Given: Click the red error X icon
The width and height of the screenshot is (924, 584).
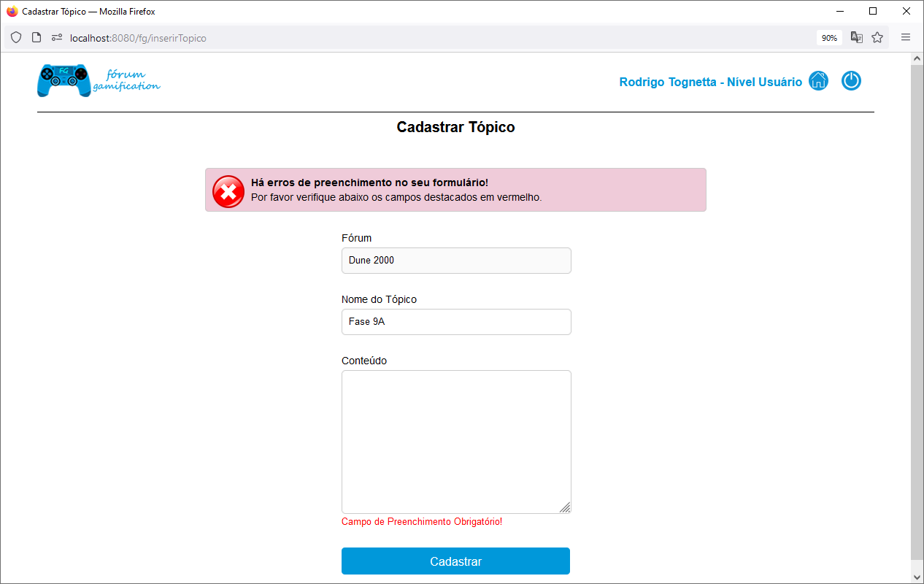Looking at the screenshot, I should click(x=228, y=191).
